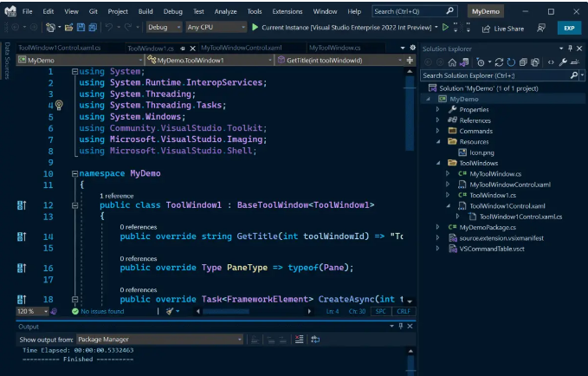Open the Git menu
The height and width of the screenshot is (376, 588).
(93, 11)
